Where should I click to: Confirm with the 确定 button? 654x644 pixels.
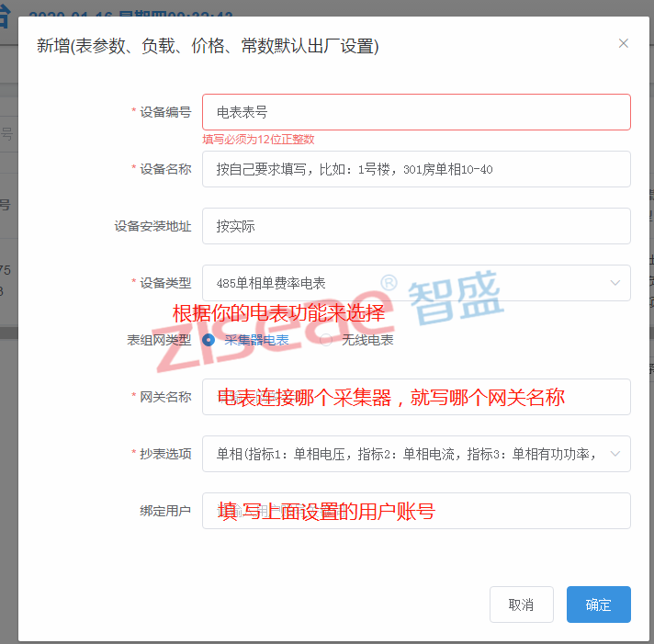[x=598, y=604]
